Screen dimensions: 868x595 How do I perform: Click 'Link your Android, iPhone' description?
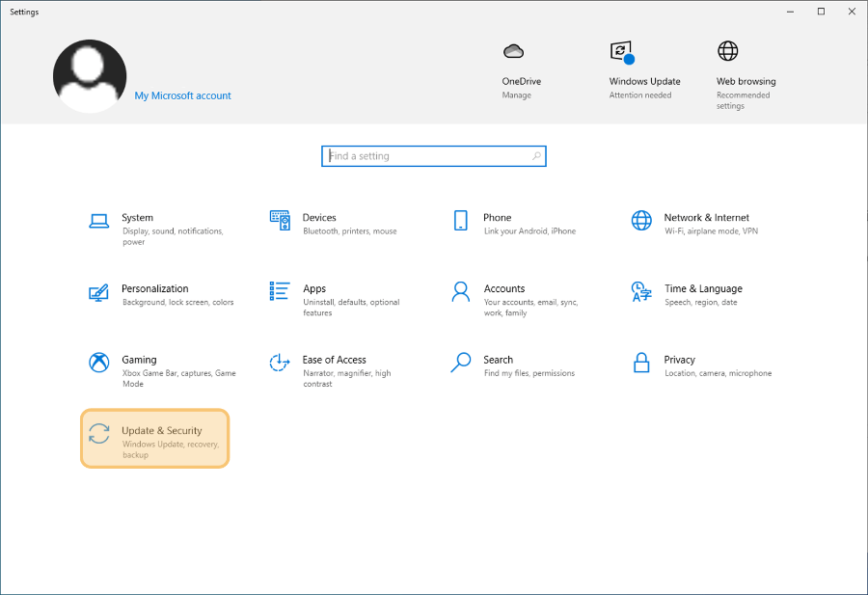click(x=529, y=231)
